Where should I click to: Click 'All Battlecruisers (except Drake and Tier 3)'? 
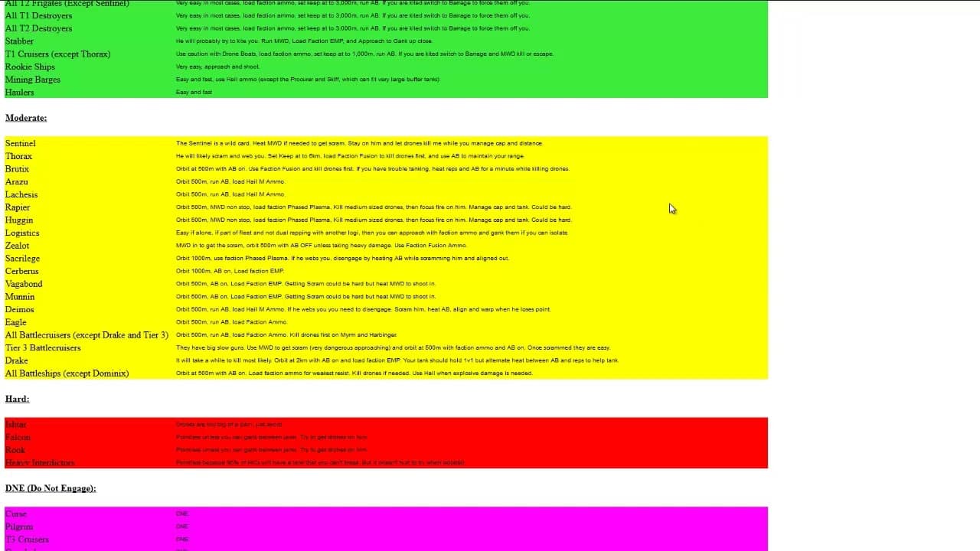87,334
